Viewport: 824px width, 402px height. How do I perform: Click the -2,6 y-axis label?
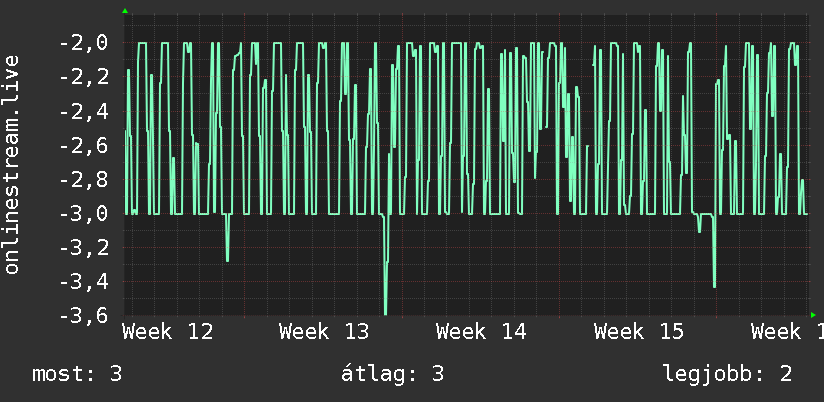pyautogui.click(x=84, y=145)
